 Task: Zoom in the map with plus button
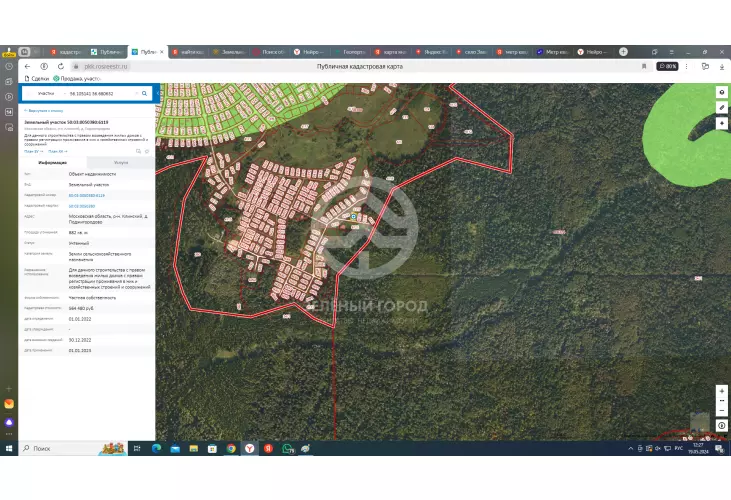click(722, 391)
